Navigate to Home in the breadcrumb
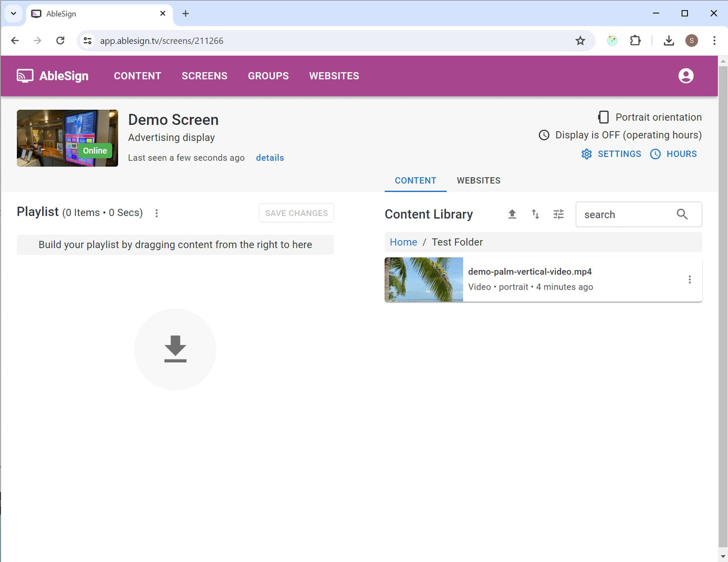728x562 pixels. pyautogui.click(x=403, y=242)
